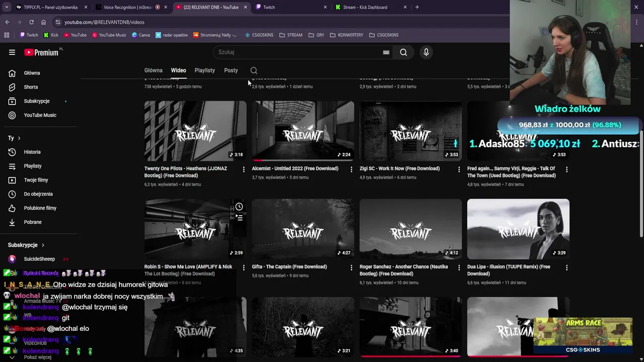Open Zigi SC Work It Now title

pos(399,168)
